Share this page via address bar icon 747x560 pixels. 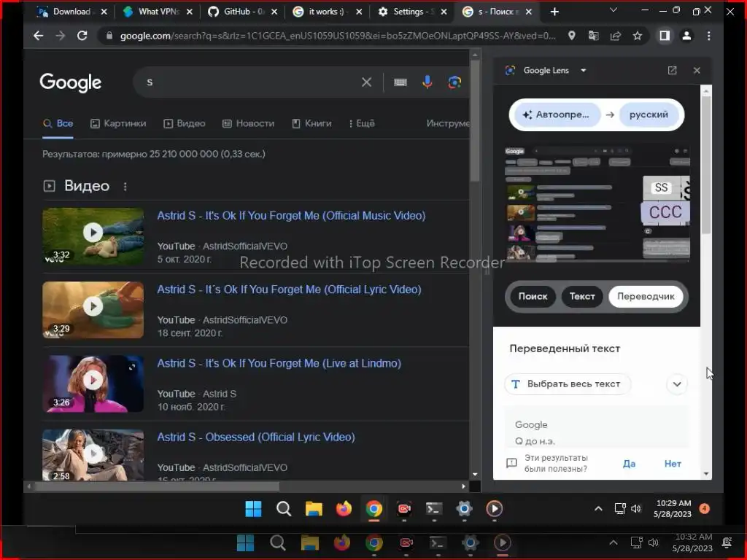click(616, 36)
